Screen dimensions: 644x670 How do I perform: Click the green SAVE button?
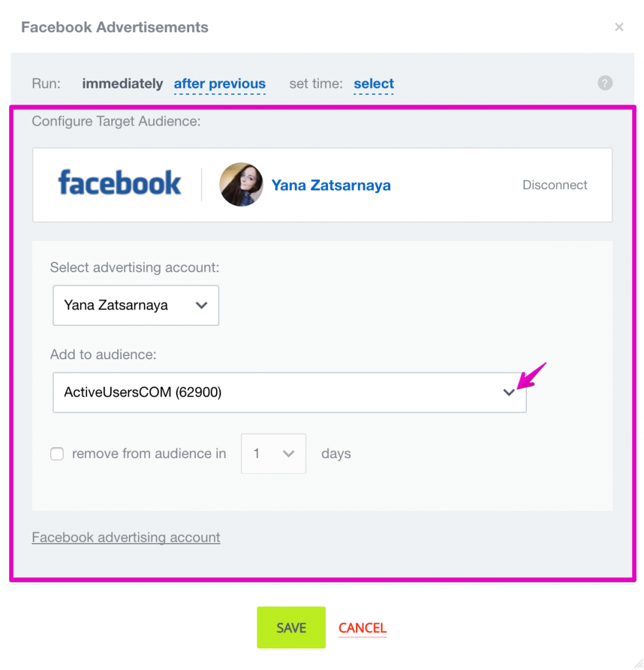coord(291,627)
